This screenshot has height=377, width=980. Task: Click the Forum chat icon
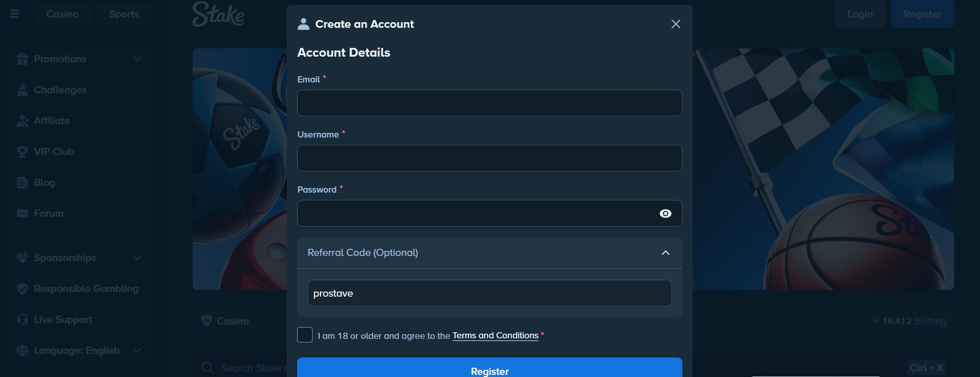pos(22,213)
